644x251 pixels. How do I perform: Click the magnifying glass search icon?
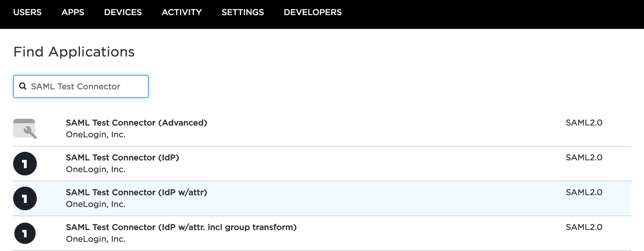coord(23,86)
